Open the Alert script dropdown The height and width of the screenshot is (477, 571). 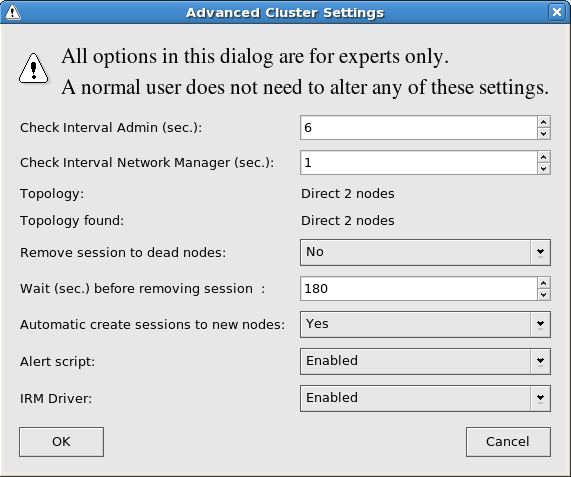point(425,361)
